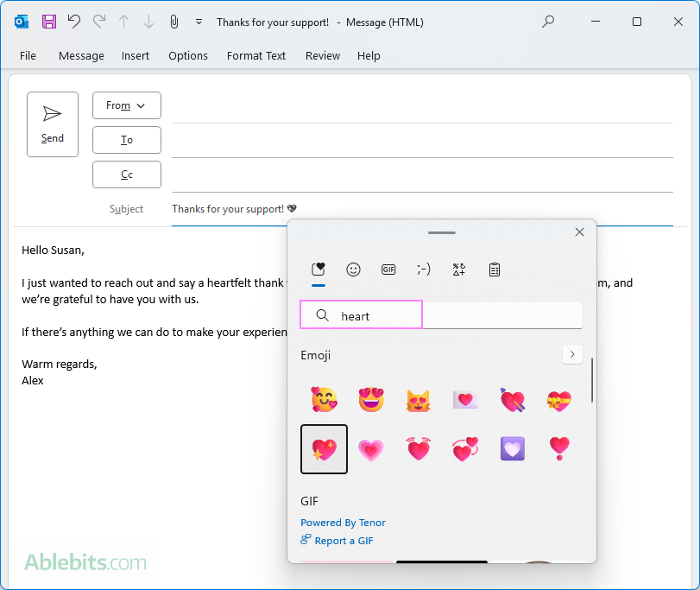Switch to the GIF category icon
This screenshot has height=590, width=700.
pos(388,270)
